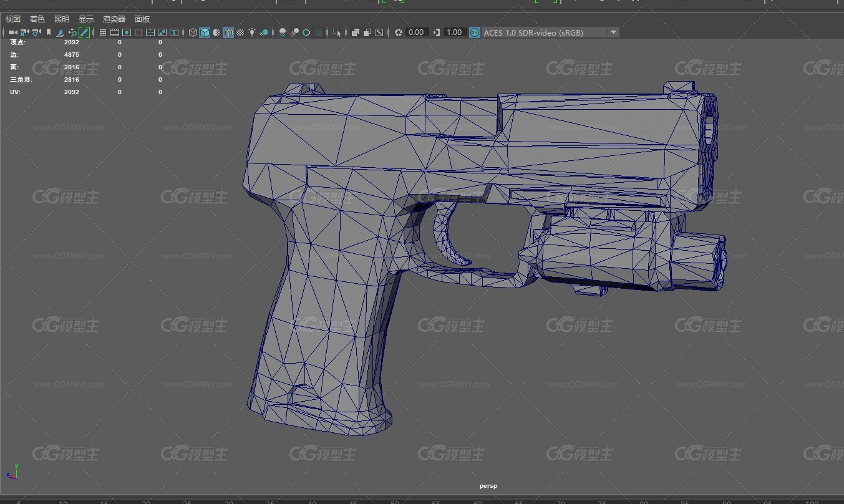844x504 pixels.
Task: Click the Use All Lights bulb icon
Action: [x=252, y=32]
